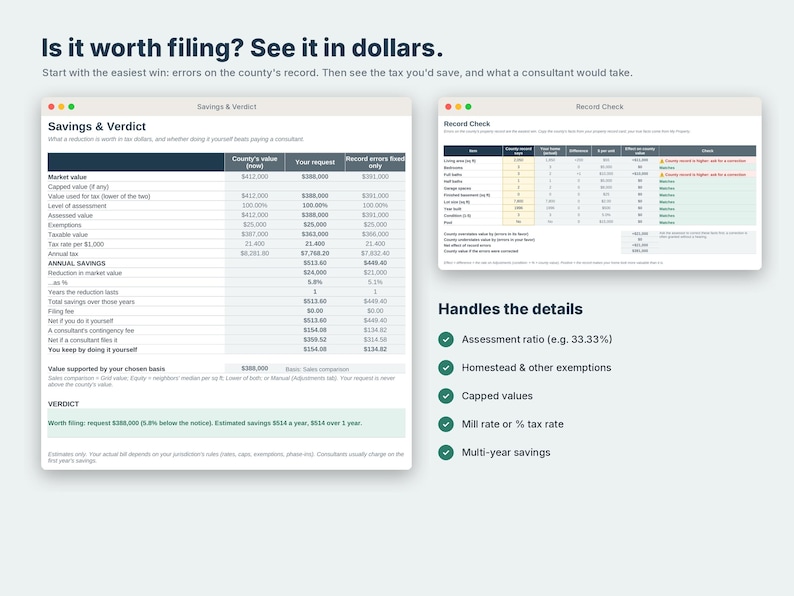Image resolution: width=794 pixels, height=596 pixels.
Task: Click the 5.8% cell in the '...as %' row
Action: coord(314,283)
